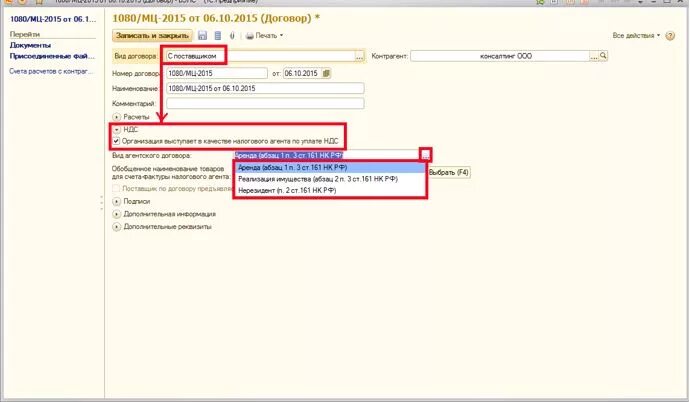The height and width of the screenshot is (402, 690).
Task: Click the magnifier icon beside Контрагент
Action: click(x=603, y=56)
